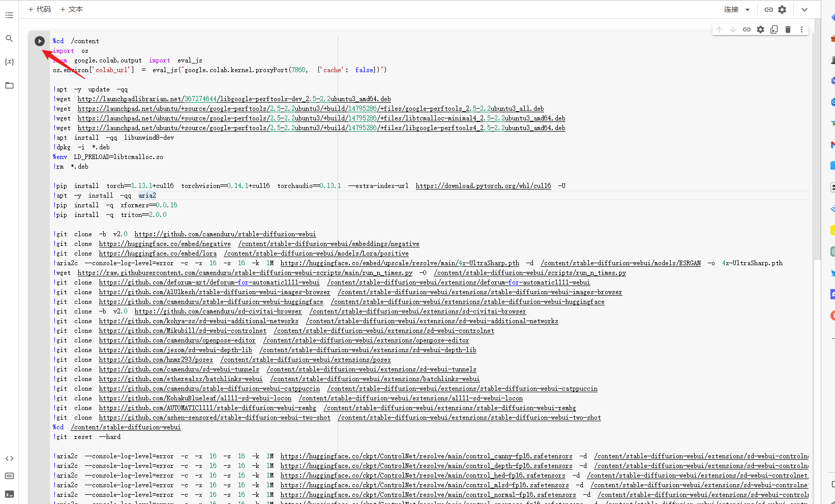Copy link to this cell

pyautogui.click(x=747, y=29)
